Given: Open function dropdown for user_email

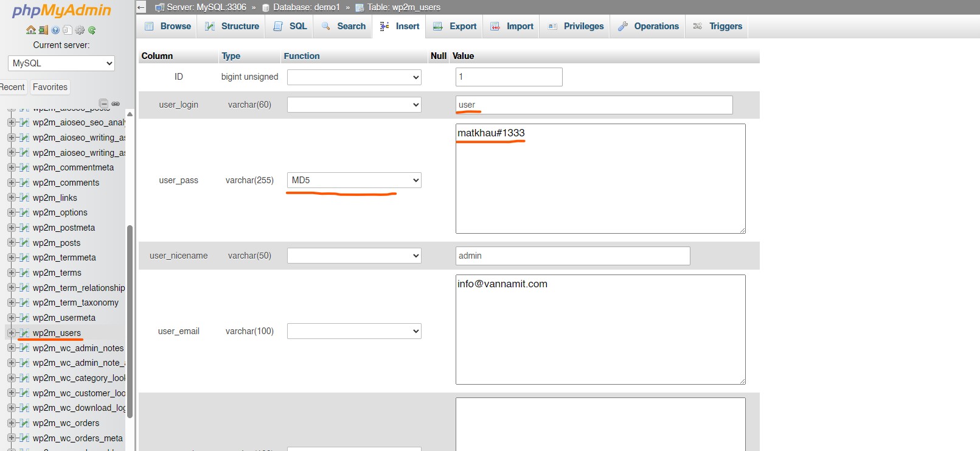Looking at the screenshot, I should click(x=354, y=331).
